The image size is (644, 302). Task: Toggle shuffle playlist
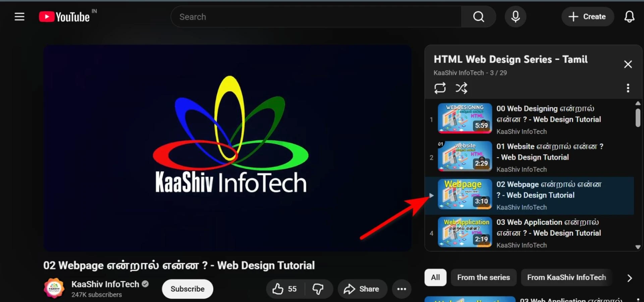pos(461,88)
